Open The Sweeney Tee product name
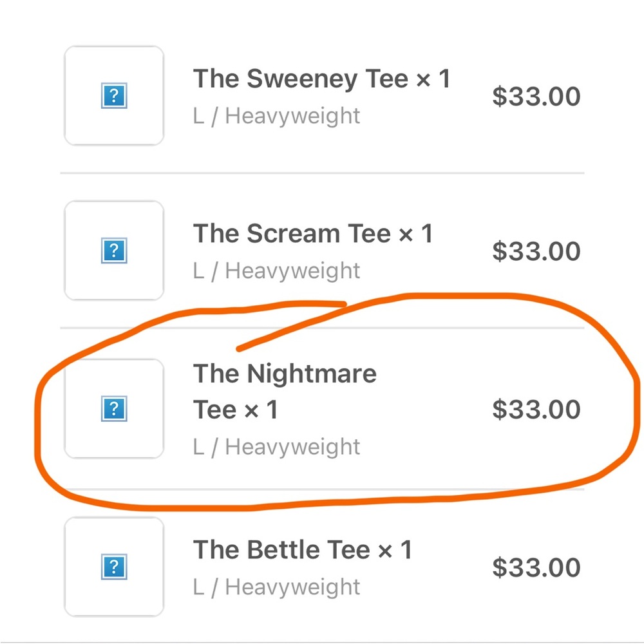 pyautogui.click(x=299, y=79)
